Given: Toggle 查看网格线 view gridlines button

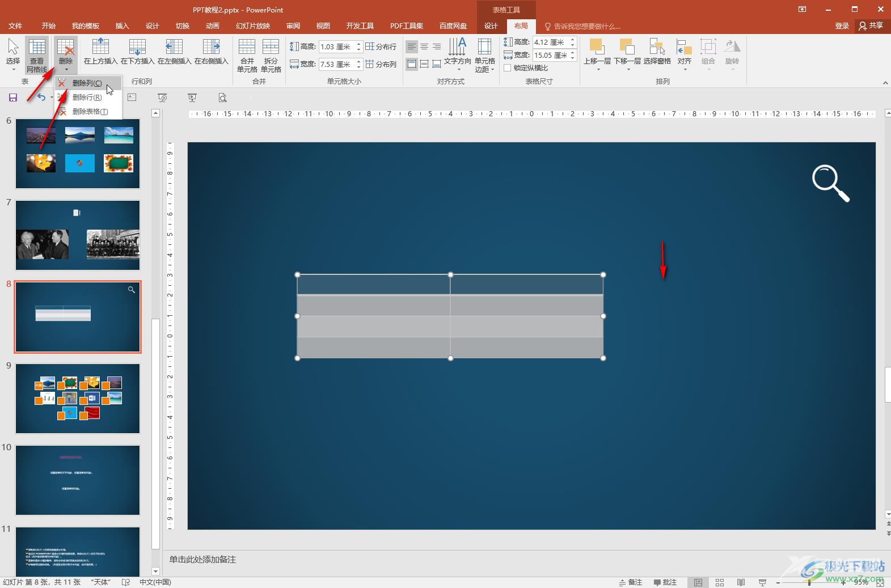Looking at the screenshot, I should tap(37, 54).
